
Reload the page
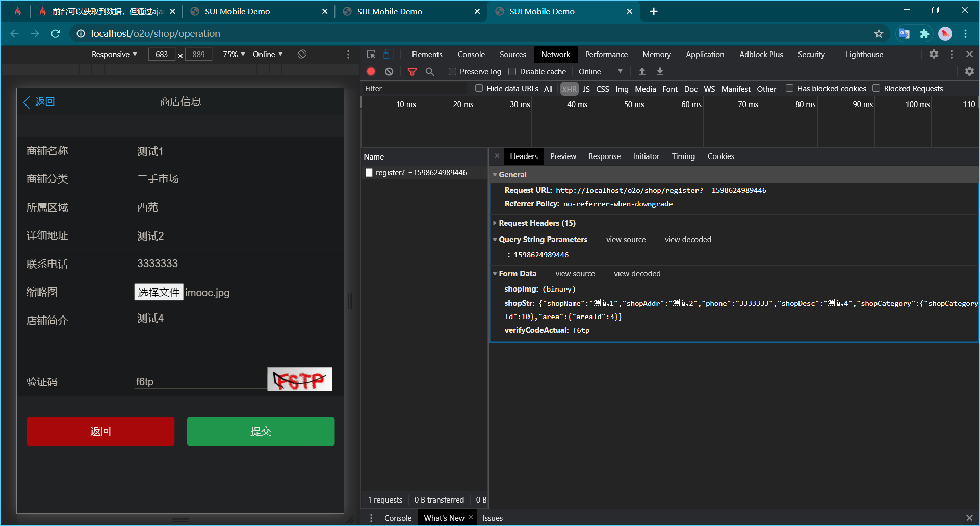point(56,34)
